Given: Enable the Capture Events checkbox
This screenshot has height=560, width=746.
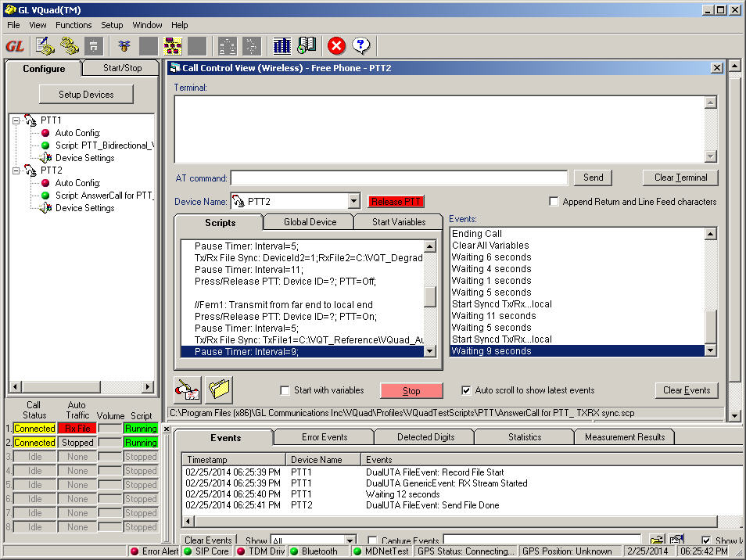Looking at the screenshot, I should click(x=372, y=540).
